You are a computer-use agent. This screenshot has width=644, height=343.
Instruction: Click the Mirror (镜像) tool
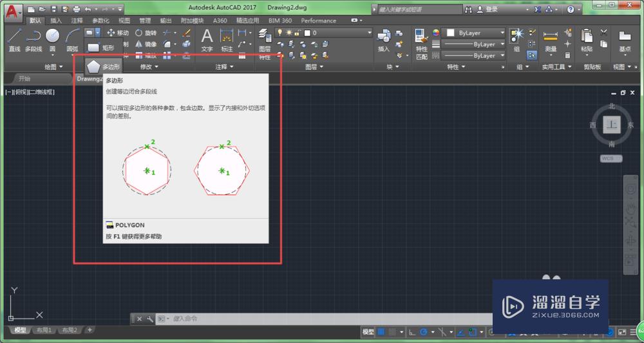point(146,44)
